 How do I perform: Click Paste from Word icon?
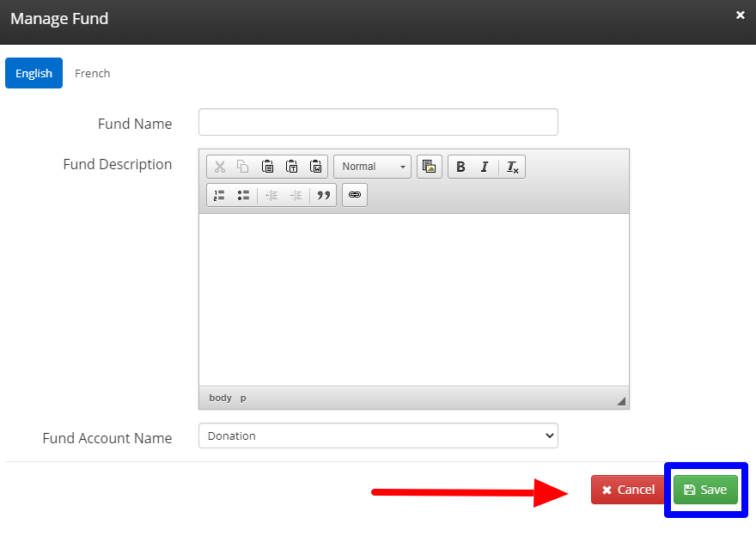[316, 167]
